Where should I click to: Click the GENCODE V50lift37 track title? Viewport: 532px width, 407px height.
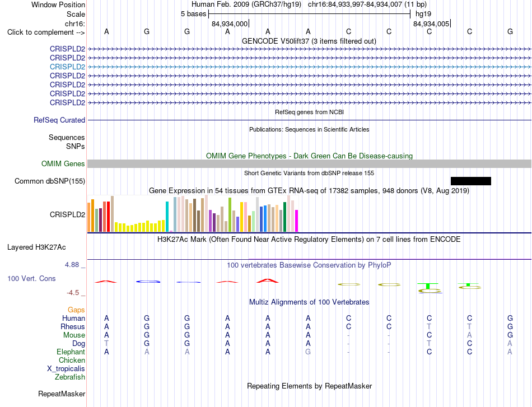pyautogui.click(x=309, y=41)
